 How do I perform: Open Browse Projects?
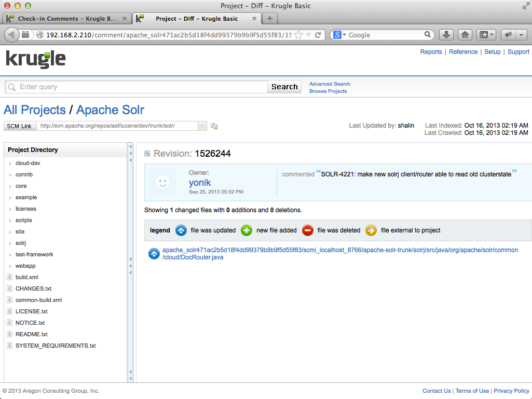click(328, 91)
